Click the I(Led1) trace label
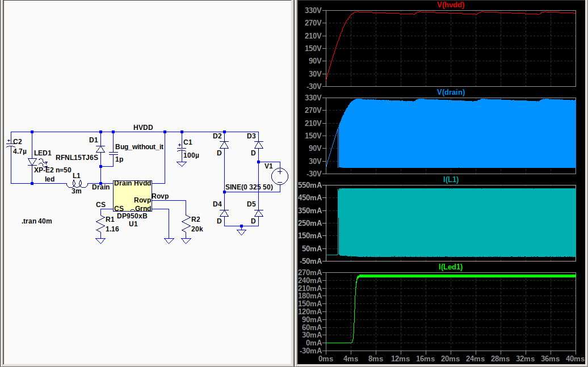 [x=451, y=267]
